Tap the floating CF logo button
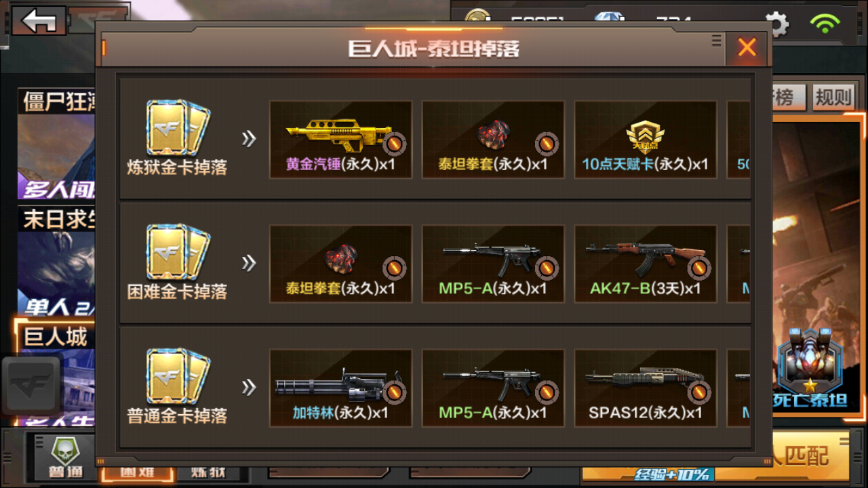Viewport: 868px width, 488px height. pyautogui.click(x=31, y=384)
